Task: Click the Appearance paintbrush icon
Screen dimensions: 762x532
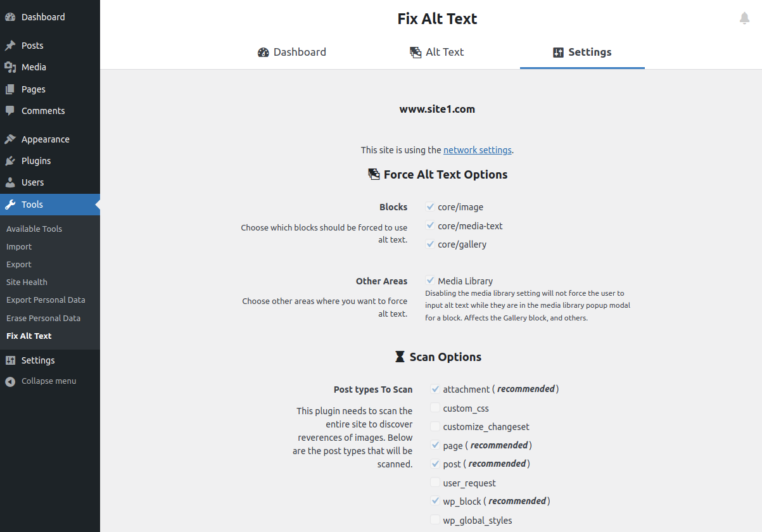Action: pyautogui.click(x=10, y=139)
